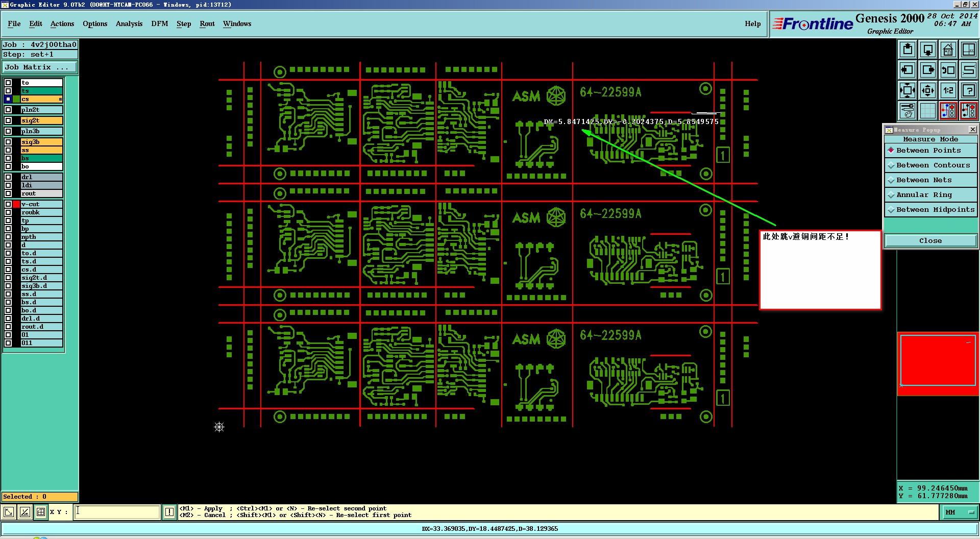Toggle display checkbox for layer drl
This screenshot has height=539, width=980.
pyautogui.click(x=8, y=177)
